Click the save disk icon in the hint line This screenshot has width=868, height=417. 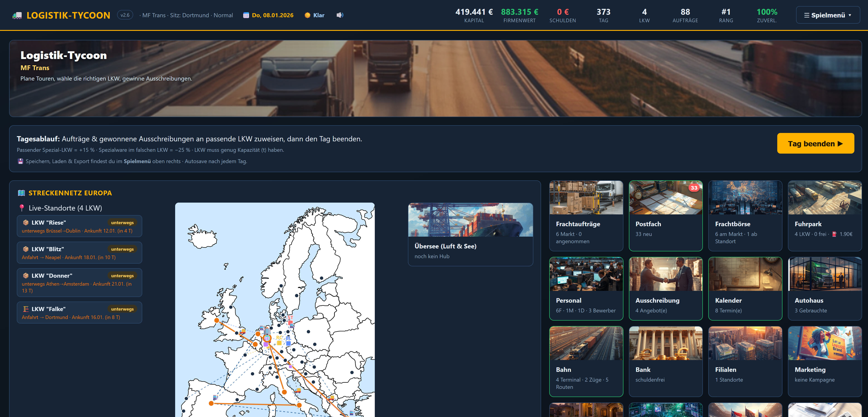point(21,161)
